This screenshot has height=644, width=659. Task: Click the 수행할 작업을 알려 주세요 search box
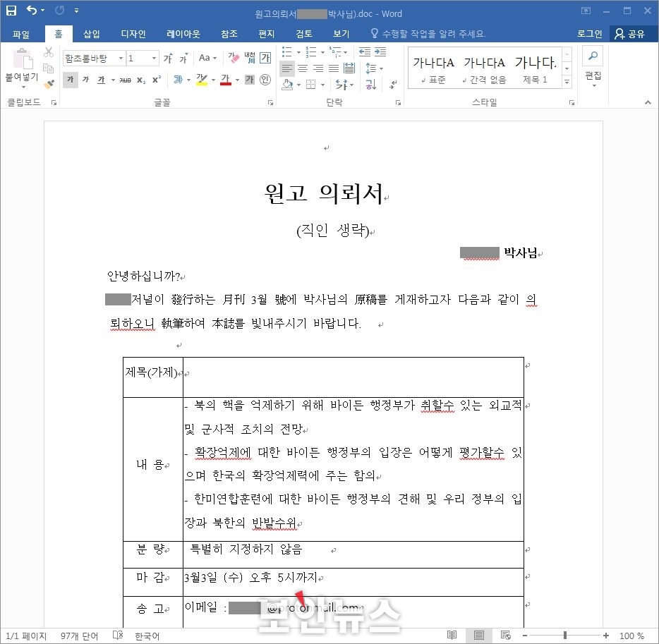(429, 34)
